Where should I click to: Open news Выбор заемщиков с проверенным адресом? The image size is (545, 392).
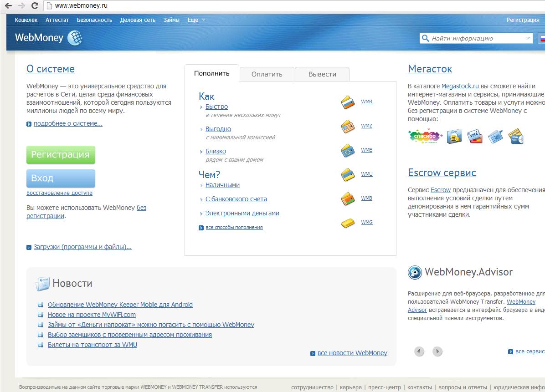(x=130, y=335)
